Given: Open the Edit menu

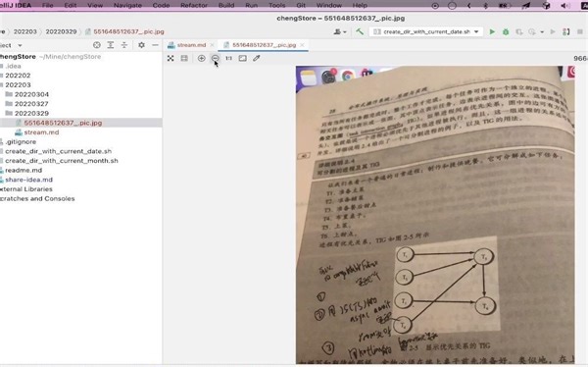Looking at the screenshot, I should [71, 5].
